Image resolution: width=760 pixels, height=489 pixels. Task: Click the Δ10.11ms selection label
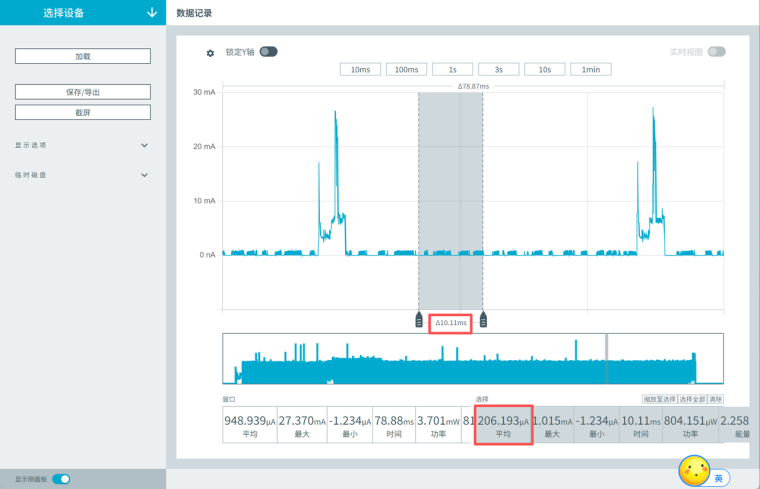pyautogui.click(x=451, y=323)
